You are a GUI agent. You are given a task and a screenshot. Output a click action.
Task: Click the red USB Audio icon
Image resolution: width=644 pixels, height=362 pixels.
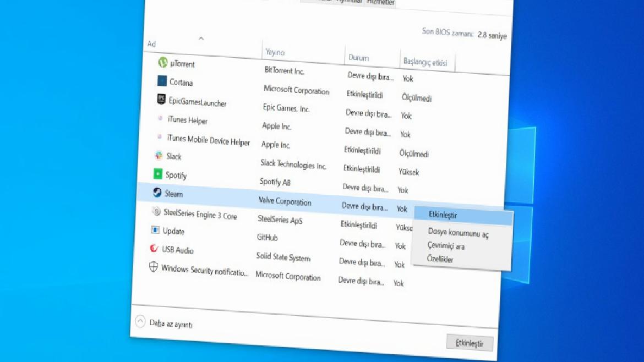tap(154, 248)
